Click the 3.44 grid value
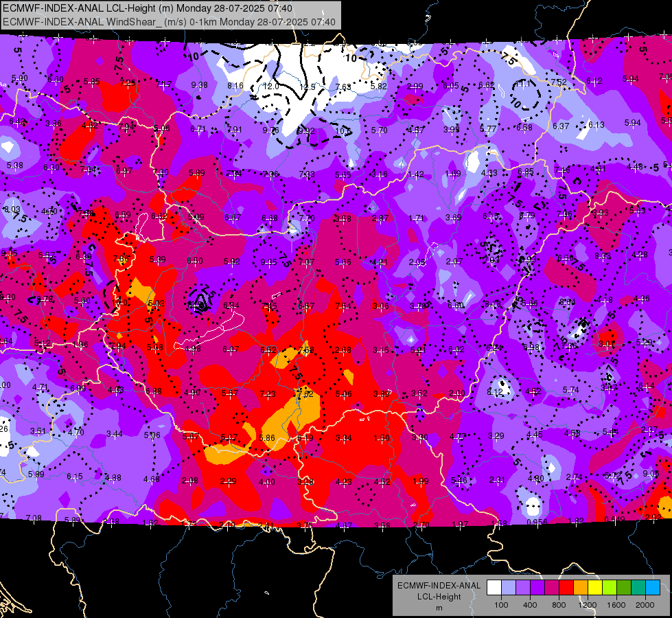This screenshot has width=672, height=618. coord(115,433)
